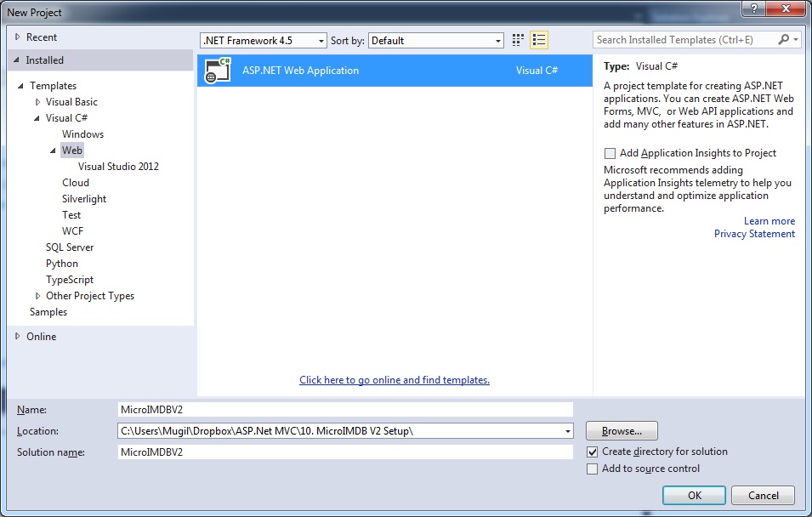This screenshot has height=517, width=812.
Task: Open search options dropdown arrow
Action: click(796, 39)
